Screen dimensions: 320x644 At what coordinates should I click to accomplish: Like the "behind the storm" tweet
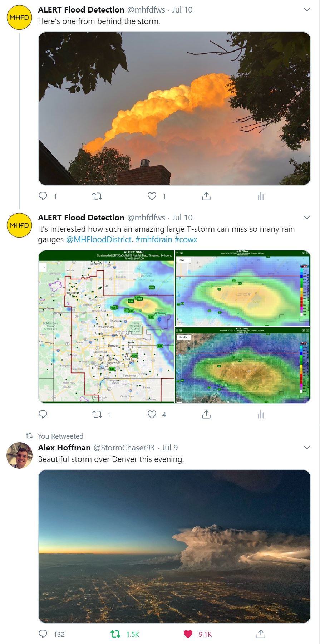[x=152, y=196]
